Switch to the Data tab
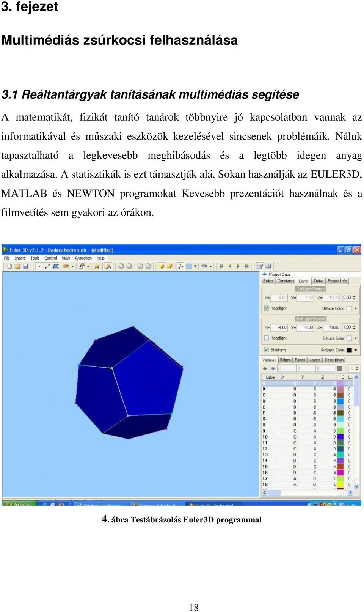Image resolution: width=364 pixels, height=612 pixels. 318,281
